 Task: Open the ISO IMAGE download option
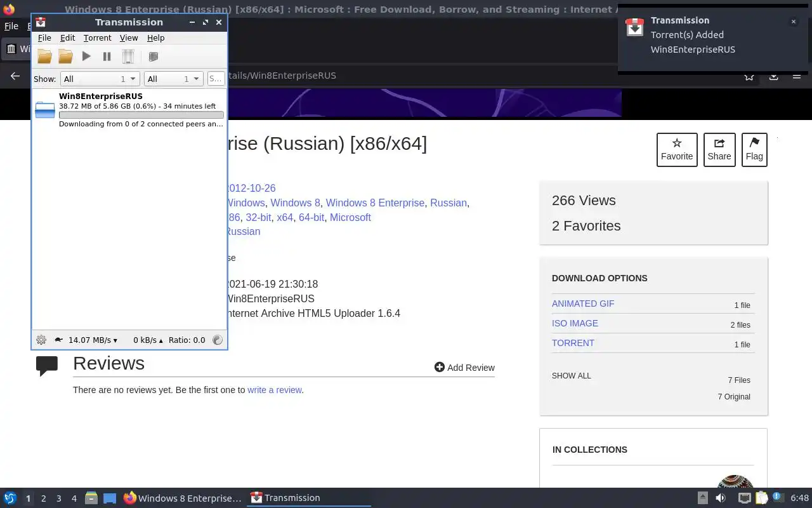click(x=575, y=323)
